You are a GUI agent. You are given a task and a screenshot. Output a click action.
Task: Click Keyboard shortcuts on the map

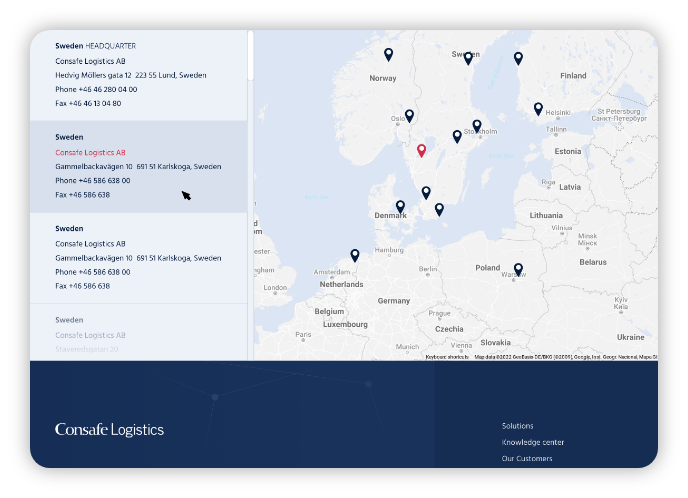tap(447, 357)
